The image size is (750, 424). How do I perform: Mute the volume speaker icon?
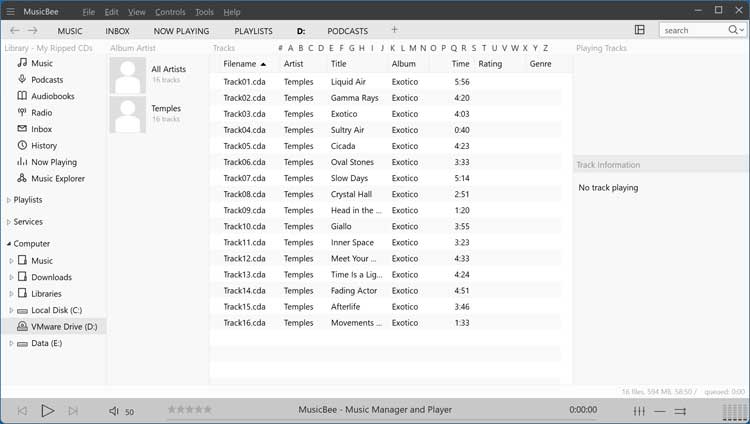coord(113,411)
